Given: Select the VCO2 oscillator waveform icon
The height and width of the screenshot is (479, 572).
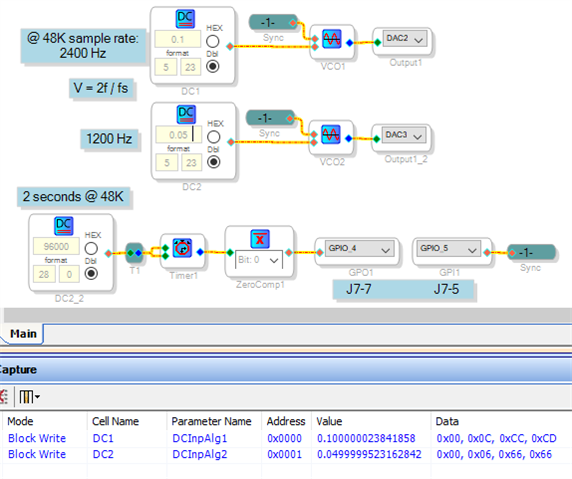Looking at the screenshot, I should (x=331, y=134).
